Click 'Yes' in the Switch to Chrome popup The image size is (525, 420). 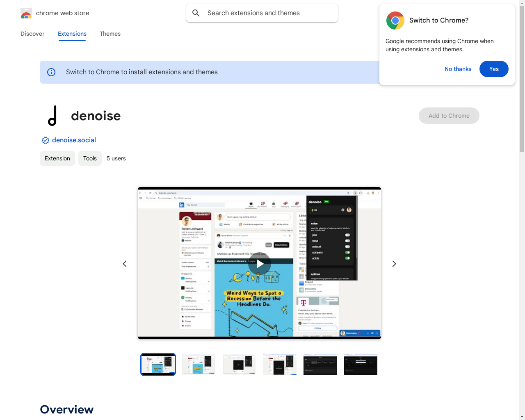pyautogui.click(x=494, y=69)
